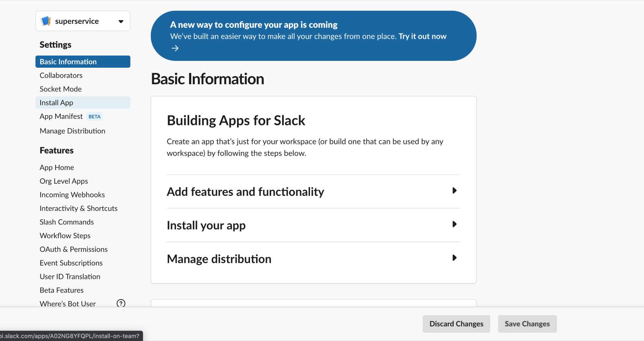Select Slash Commands in Features list
This screenshot has width=644, height=341.
point(66,222)
